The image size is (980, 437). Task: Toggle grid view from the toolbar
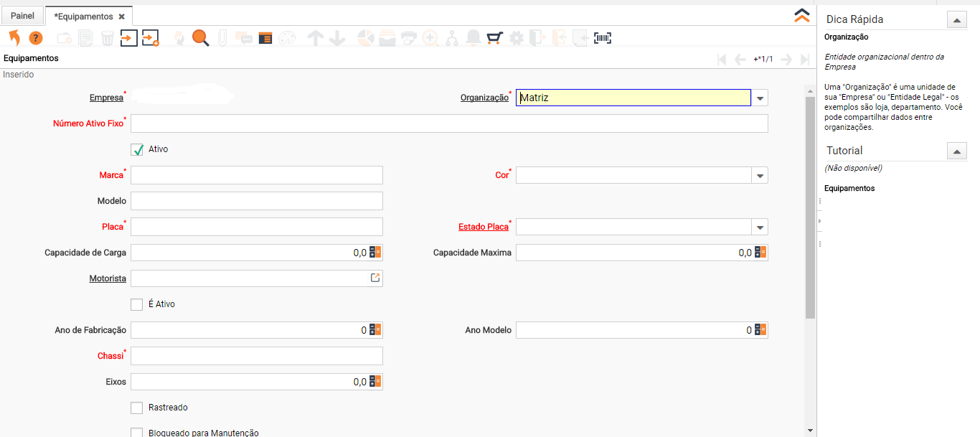(x=265, y=38)
